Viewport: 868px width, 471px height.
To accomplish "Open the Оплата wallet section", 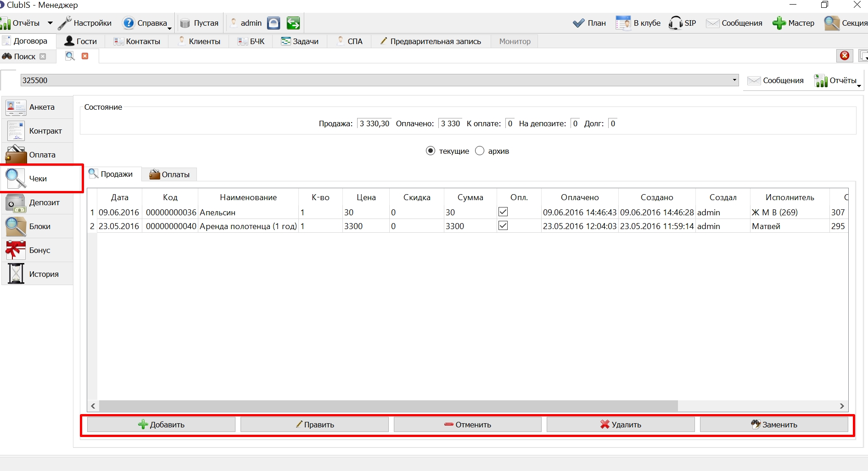I will tap(38, 155).
